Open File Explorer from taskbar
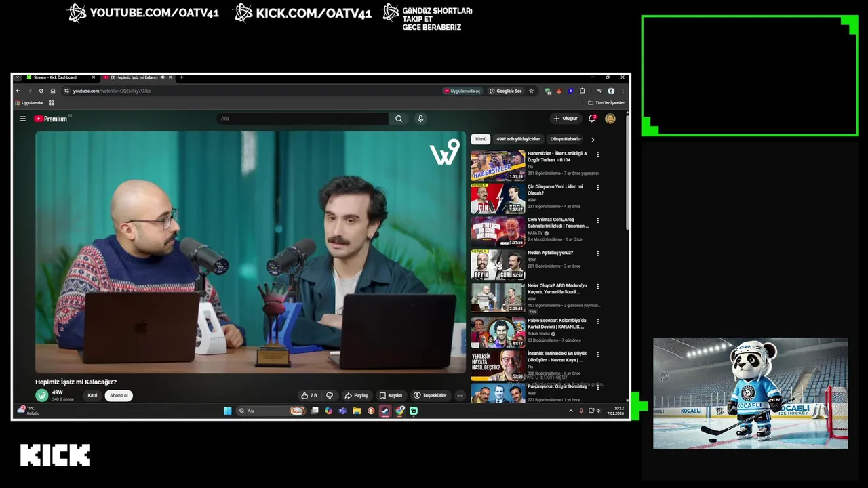 coord(357,411)
